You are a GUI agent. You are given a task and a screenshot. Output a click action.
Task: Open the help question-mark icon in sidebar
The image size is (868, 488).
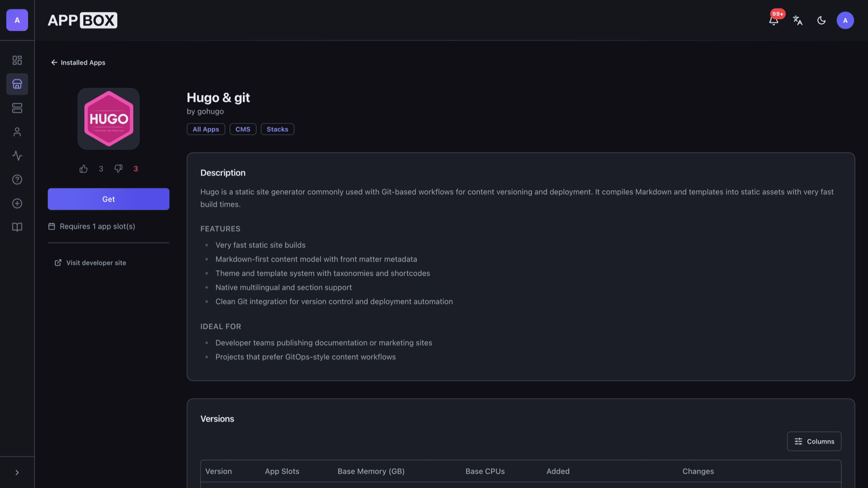(17, 180)
